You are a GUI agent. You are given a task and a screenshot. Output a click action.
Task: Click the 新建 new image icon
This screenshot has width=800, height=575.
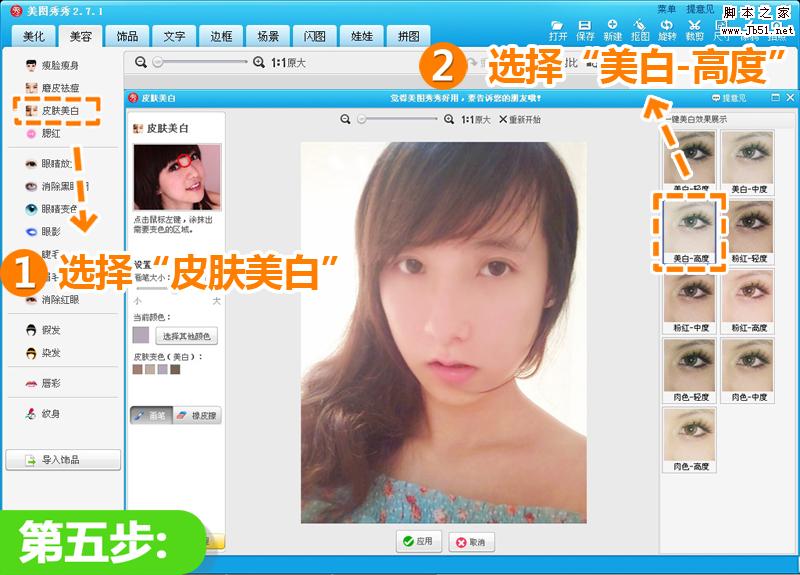(x=612, y=31)
